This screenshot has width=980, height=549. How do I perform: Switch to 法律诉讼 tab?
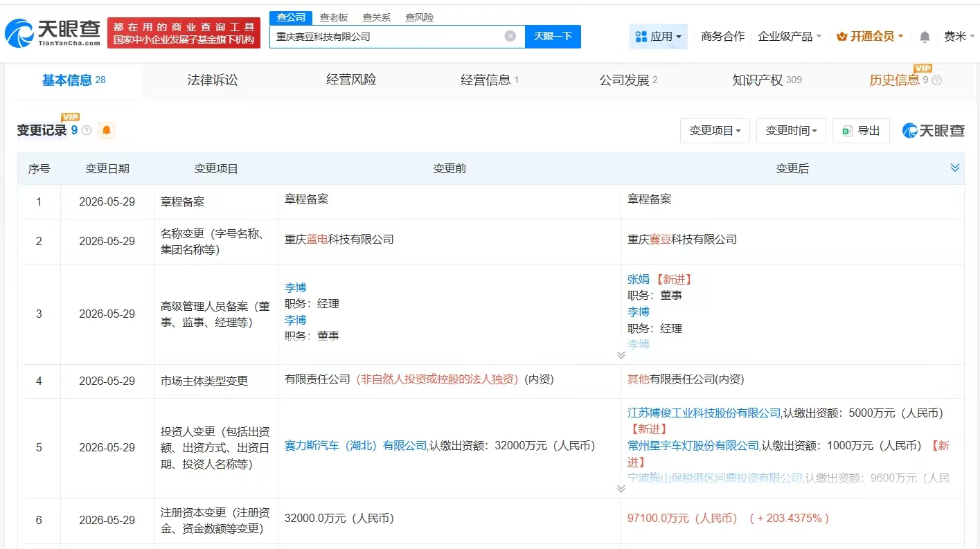213,80
